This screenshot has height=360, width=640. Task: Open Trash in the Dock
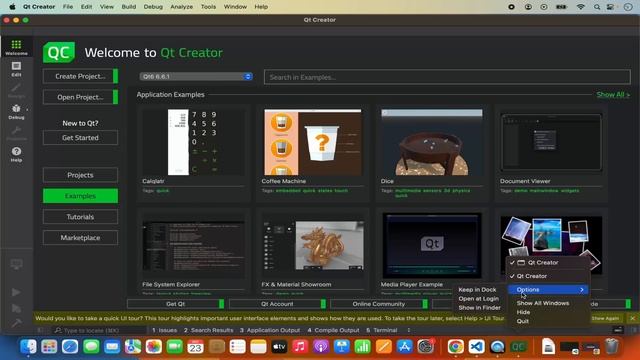[611, 347]
